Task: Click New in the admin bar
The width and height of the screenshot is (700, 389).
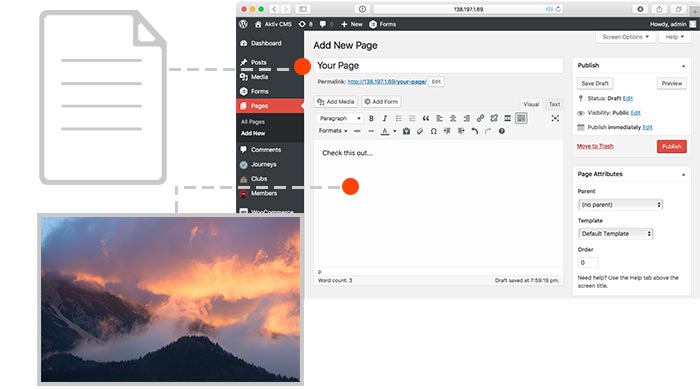Action: tap(352, 24)
